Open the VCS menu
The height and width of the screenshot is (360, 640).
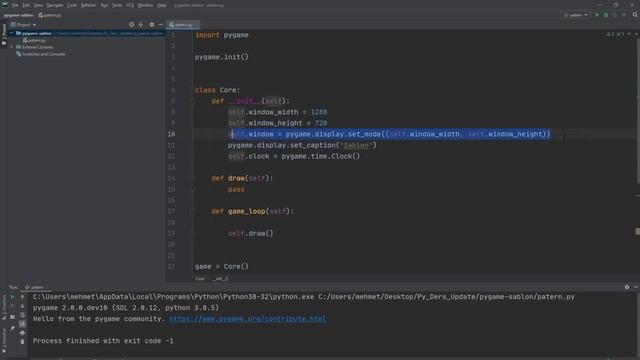130,5
